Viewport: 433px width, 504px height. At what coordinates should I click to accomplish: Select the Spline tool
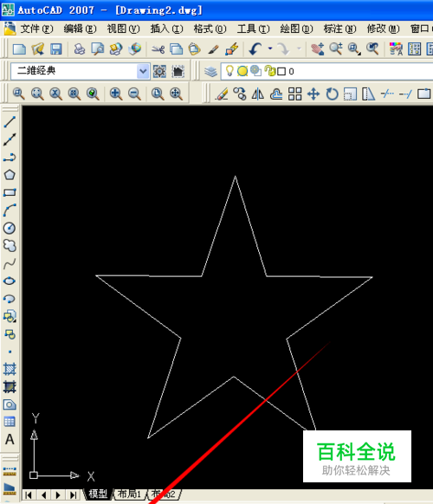[10, 263]
